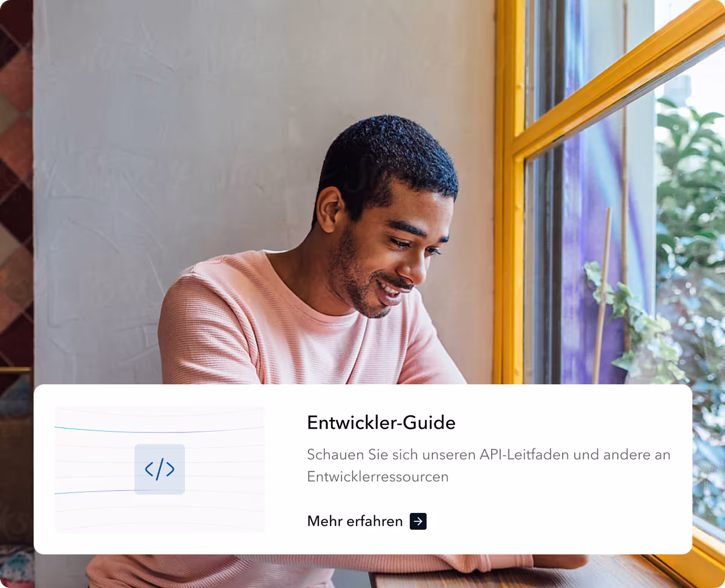This screenshot has width=725, height=588.
Task: Click the word Entwicklerressourcen in the description
Action: tap(378, 477)
